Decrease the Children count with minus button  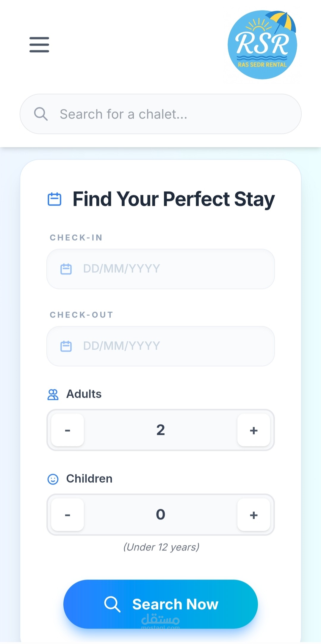pos(68,515)
